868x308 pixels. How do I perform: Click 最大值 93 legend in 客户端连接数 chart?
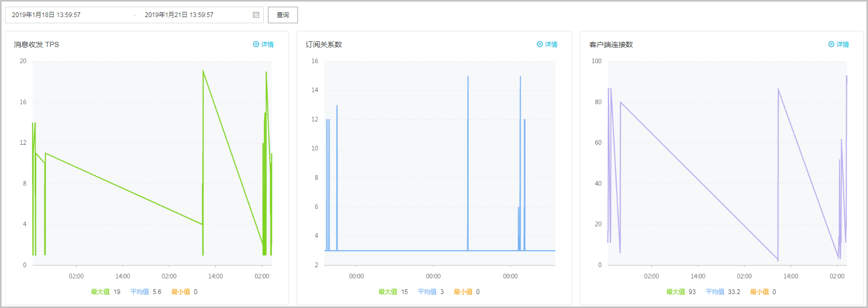[681, 292]
